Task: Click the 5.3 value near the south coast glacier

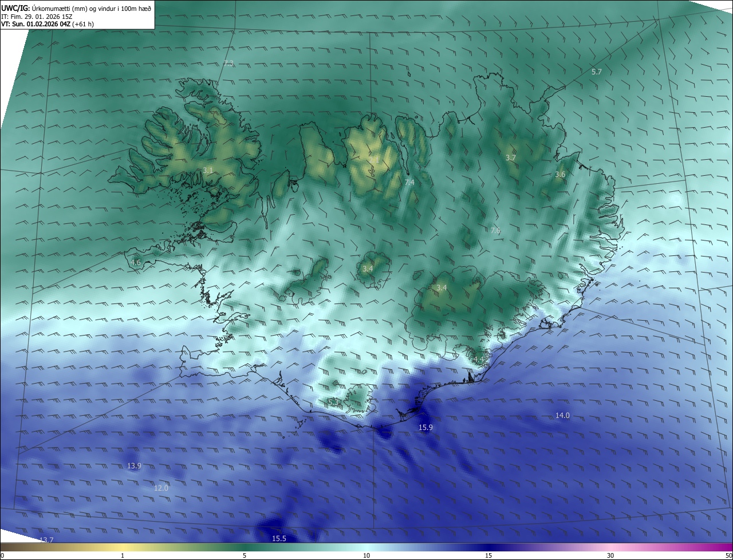Action: click(x=333, y=402)
